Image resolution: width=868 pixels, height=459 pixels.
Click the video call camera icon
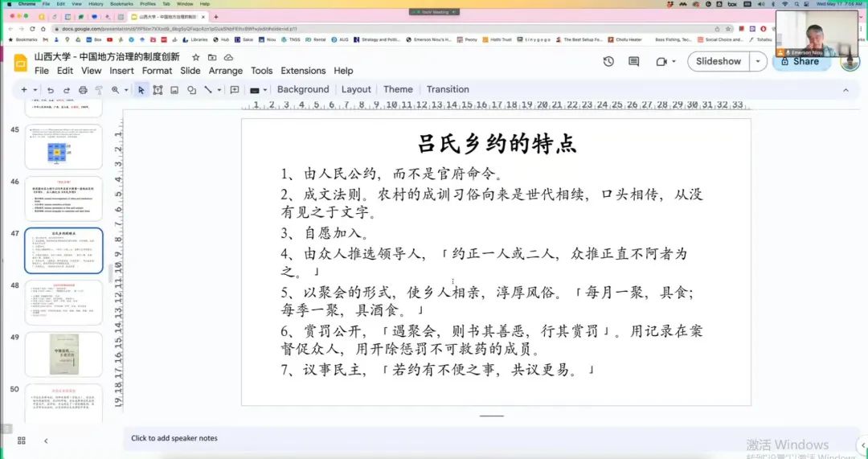click(x=661, y=61)
